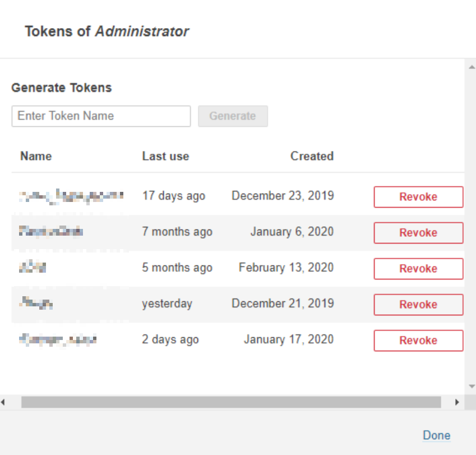This screenshot has height=455, width=476.
Task: Click the Enter Token Name field
Action: point(101,116)
